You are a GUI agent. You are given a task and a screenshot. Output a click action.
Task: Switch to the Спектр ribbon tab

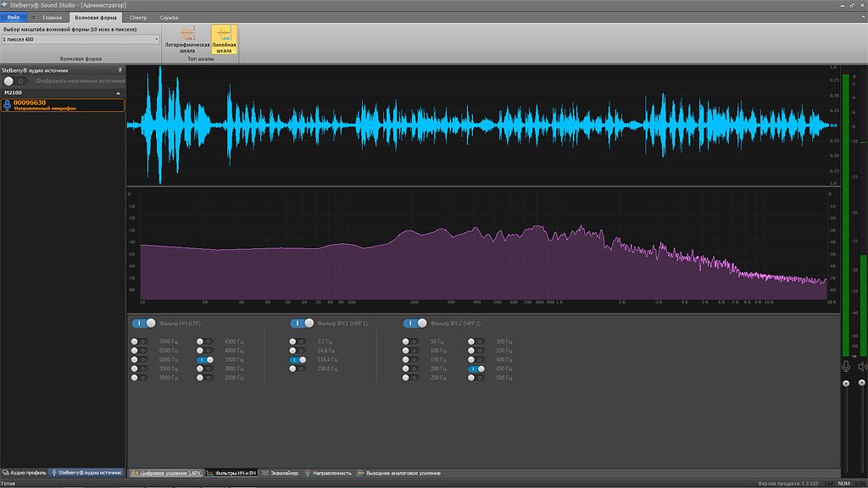138,16
